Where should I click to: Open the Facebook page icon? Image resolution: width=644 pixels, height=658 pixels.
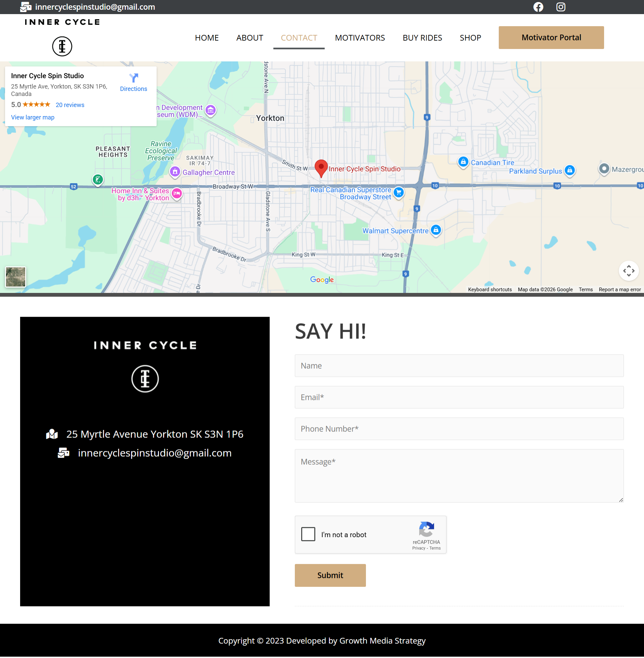coord(538,7)
